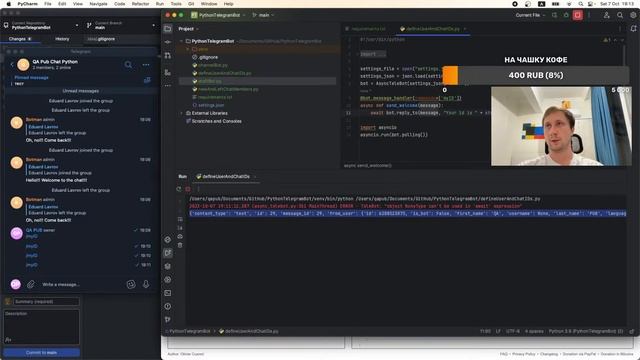Open the Commit tool window icon
Image resolution: width=640 pixels, height=360 pixels.
(x=168, y=42)
